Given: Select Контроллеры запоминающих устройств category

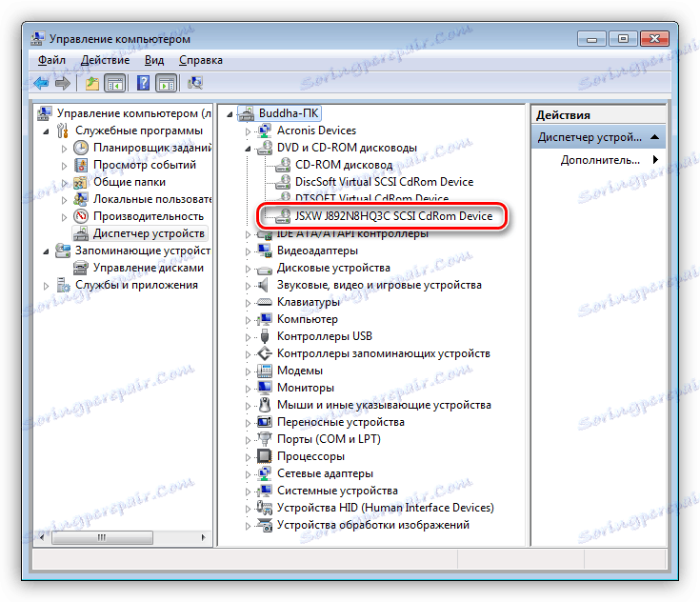Looking at the screenshot, I should (384, 353).
